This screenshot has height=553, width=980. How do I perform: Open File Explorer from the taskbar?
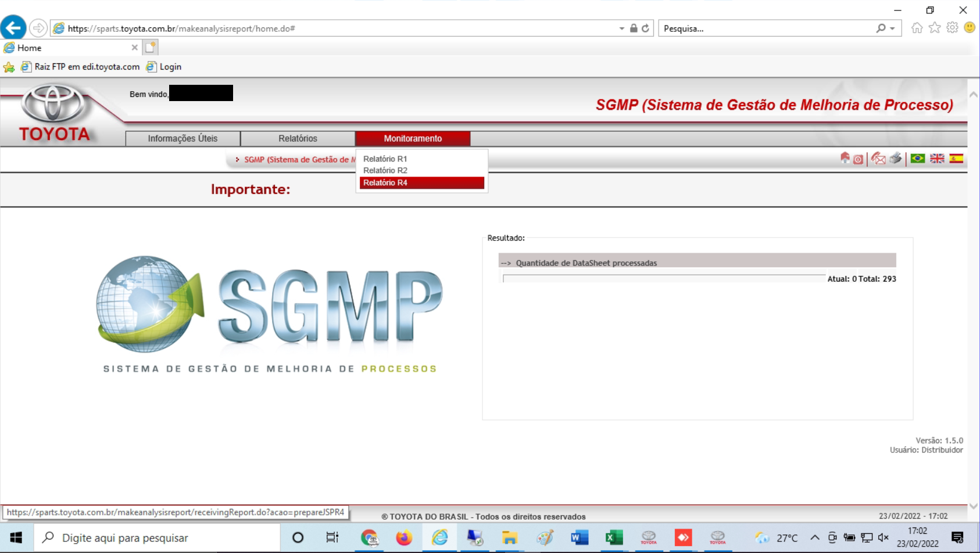510,538
